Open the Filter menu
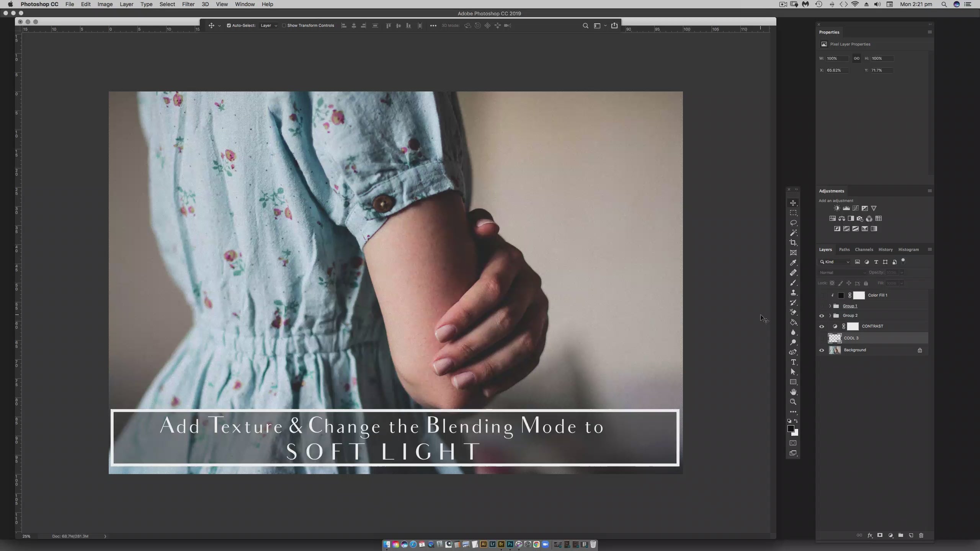Viewport: 980px width, 551px height. [188, 4]
